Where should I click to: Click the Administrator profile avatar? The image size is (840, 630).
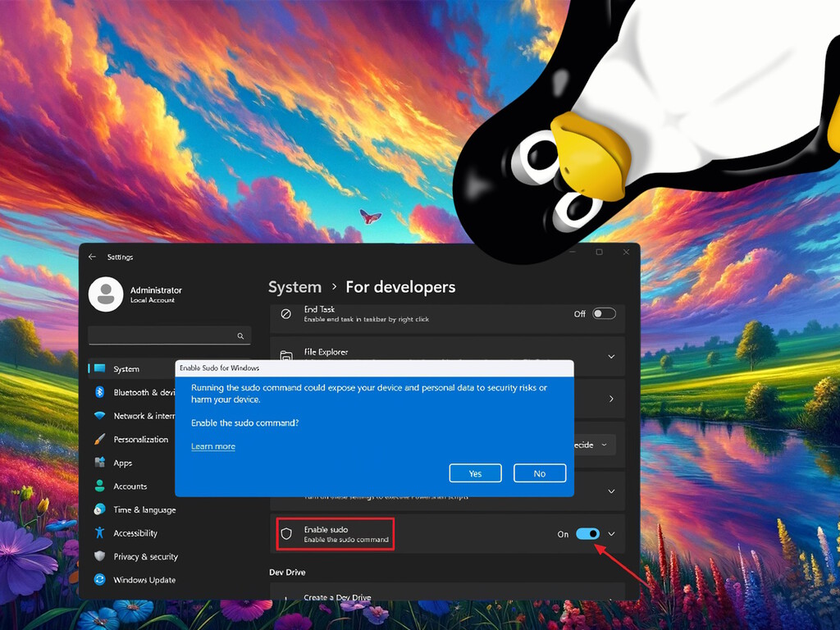click(x=105, y=294)
